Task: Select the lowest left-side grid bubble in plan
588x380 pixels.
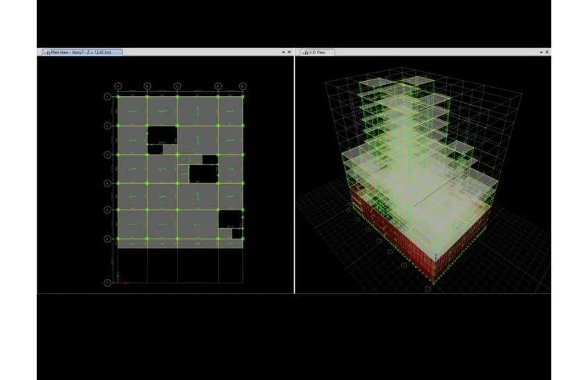Action: coord(107,283)
